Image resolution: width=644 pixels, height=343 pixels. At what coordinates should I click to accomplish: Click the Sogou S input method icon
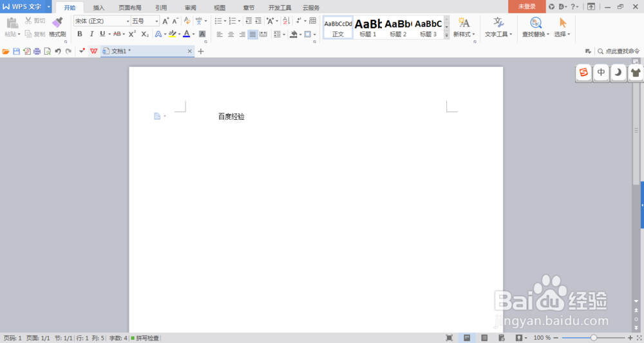(583, 73)
